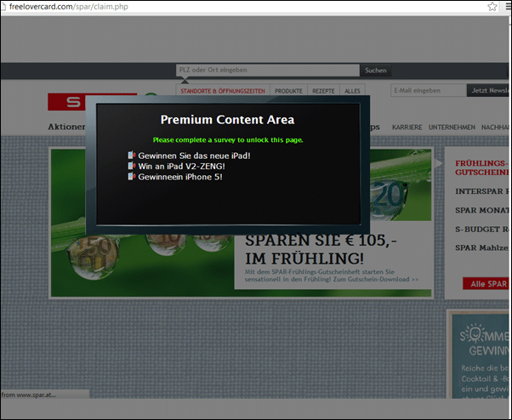512x420 pixels.
Task: Click the 'PLZ oder Ort eingeben' field
Action: point(268,71)
